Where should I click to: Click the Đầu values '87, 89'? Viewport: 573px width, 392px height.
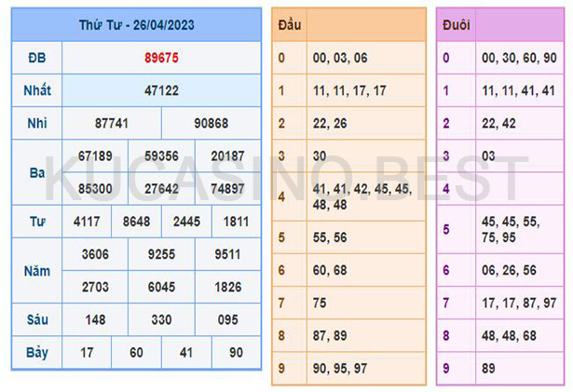330,336
